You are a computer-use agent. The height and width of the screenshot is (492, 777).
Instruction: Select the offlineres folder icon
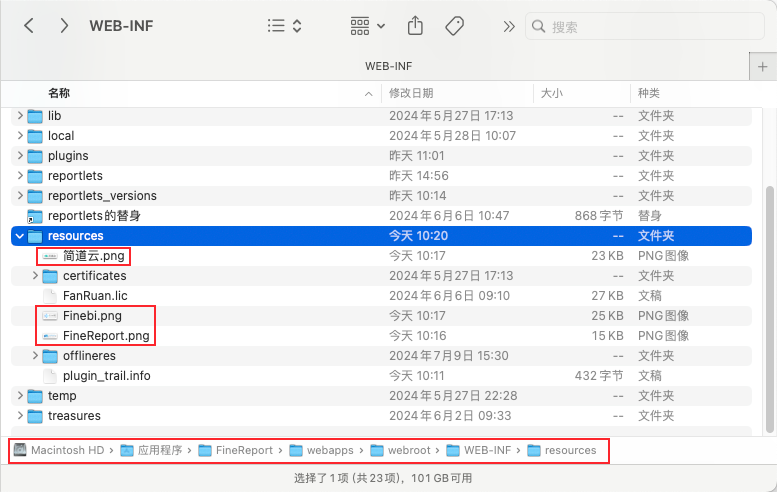(50, 356)
